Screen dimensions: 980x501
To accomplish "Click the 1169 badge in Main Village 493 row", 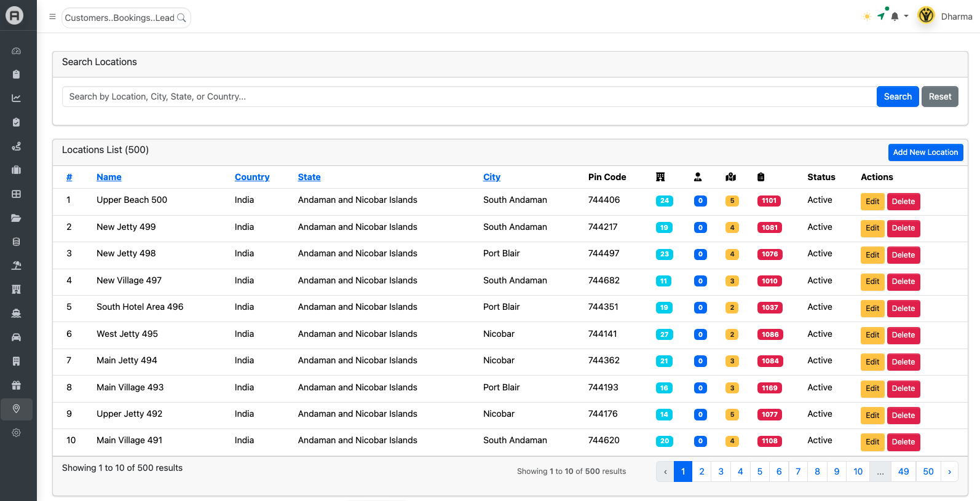I will [x=770, y=389].
